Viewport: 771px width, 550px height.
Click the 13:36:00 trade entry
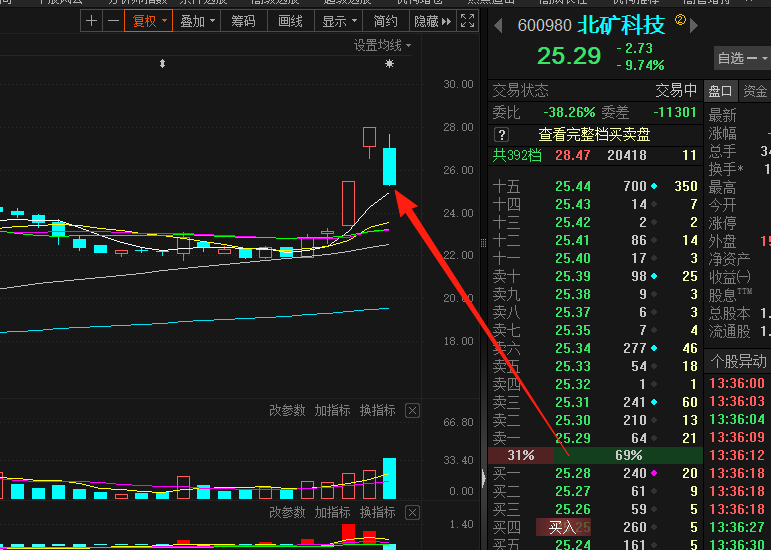737,383
